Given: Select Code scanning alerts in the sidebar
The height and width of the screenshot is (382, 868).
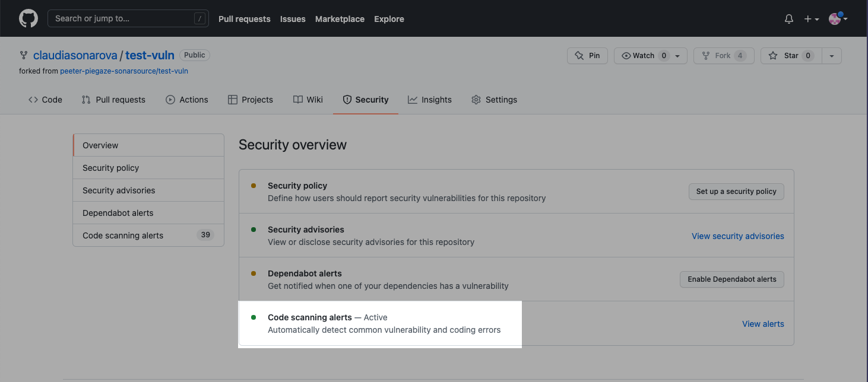Looking at the screenshot, I should [122, 235].
